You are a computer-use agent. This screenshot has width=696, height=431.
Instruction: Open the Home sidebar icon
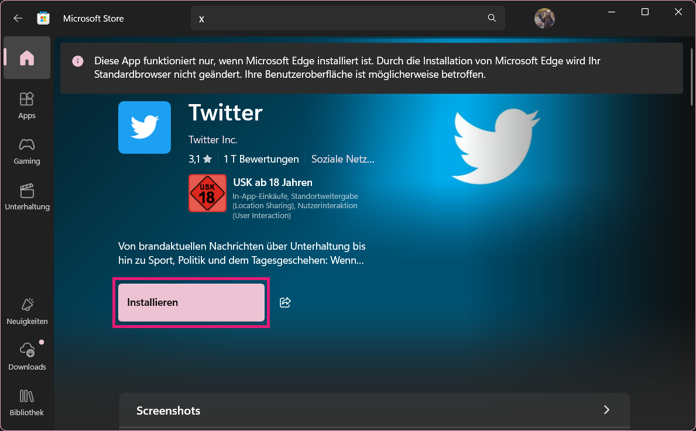[27, 58]
